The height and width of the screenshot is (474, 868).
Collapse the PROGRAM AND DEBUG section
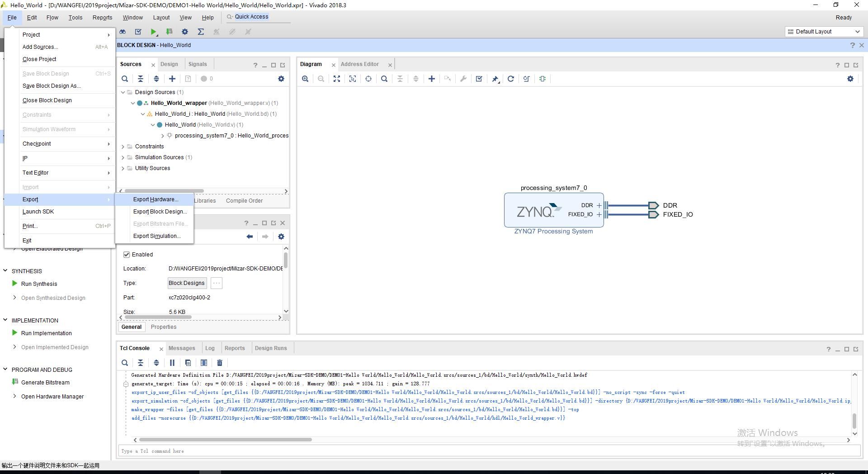pos(5,370)
